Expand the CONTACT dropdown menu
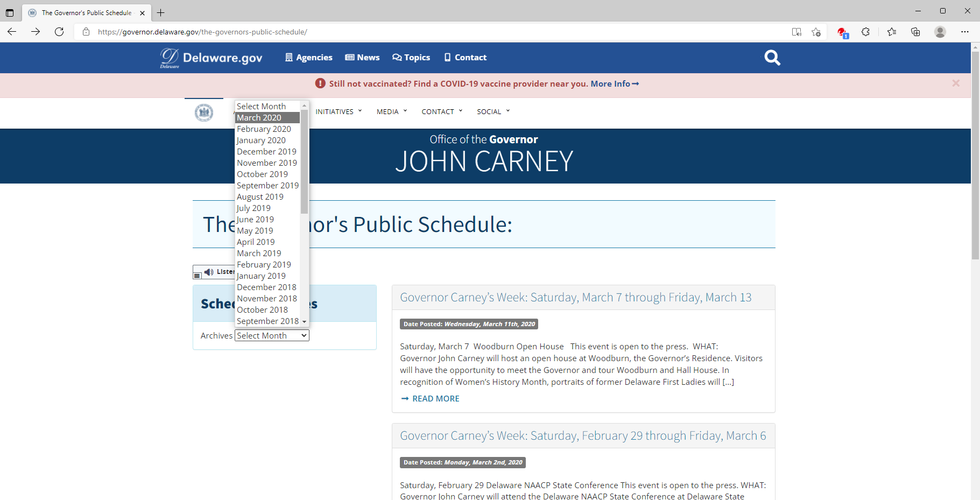 click(x=442, y=111)
